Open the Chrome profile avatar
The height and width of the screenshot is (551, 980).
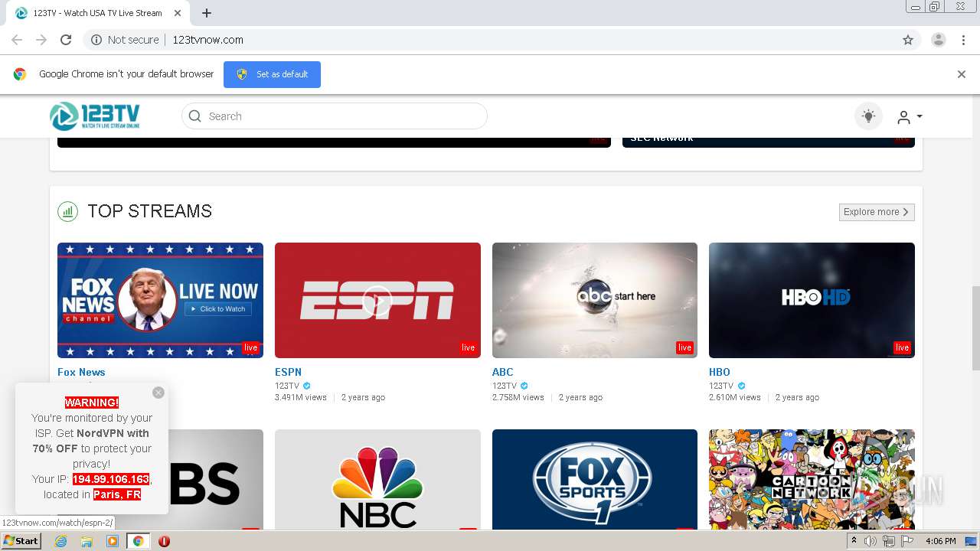[x=938, y=40]
